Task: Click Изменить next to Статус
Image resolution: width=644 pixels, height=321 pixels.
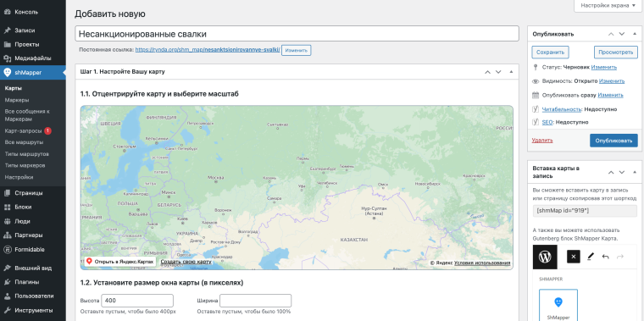Action: (603, 67)
